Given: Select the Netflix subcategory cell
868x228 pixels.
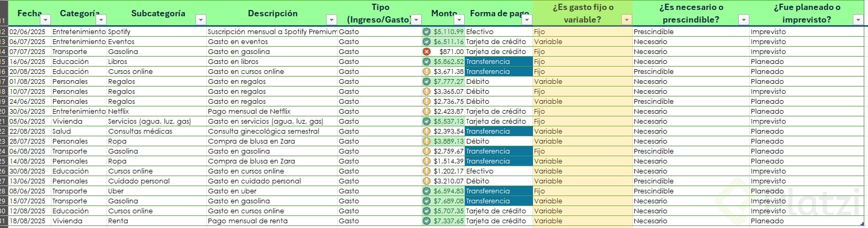Looking at the screenshot, I should (118, 112).
